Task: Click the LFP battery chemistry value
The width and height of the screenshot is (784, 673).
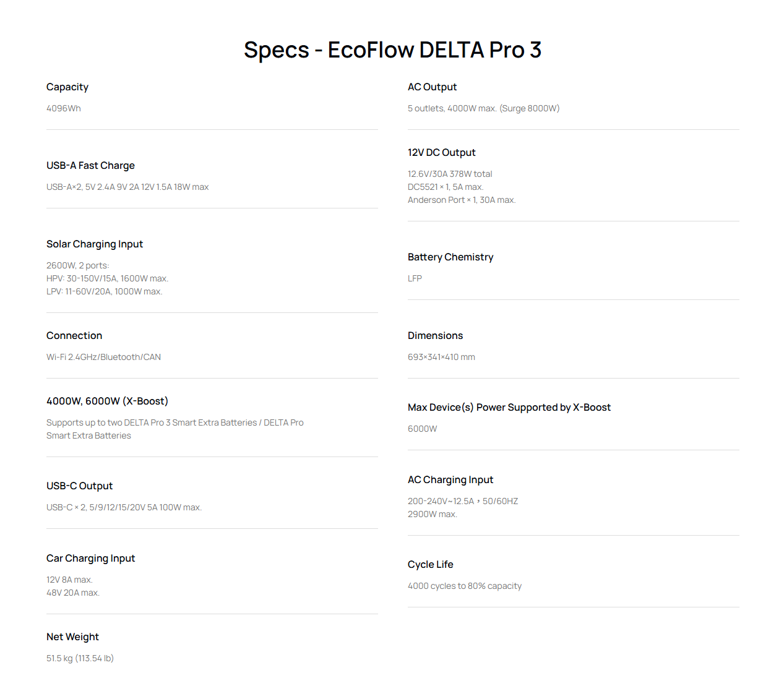Action: tap(415, 278)
